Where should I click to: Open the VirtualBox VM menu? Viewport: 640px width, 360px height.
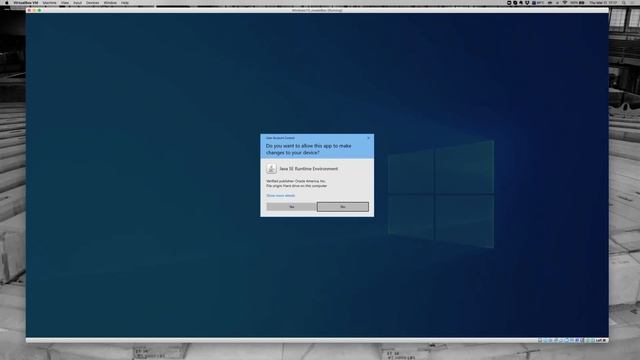click(x=26, y=2)
